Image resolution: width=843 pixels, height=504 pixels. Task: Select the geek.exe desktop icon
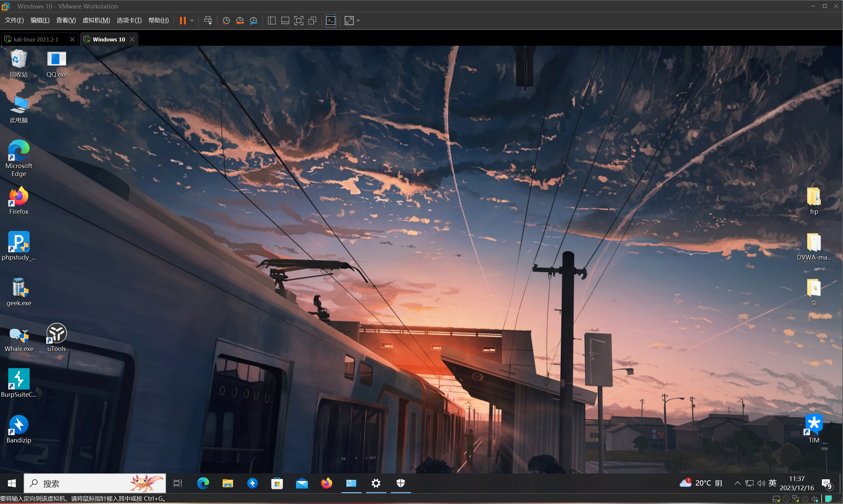pos(19,292)
